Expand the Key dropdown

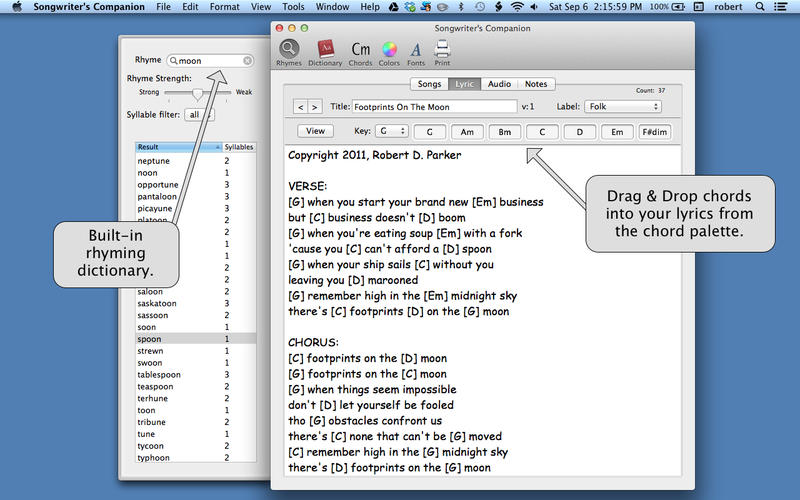coord(392,131)
